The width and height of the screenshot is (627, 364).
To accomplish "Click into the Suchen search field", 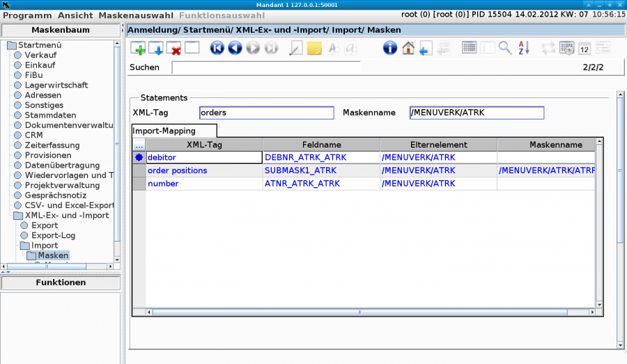I will point(266,67).
